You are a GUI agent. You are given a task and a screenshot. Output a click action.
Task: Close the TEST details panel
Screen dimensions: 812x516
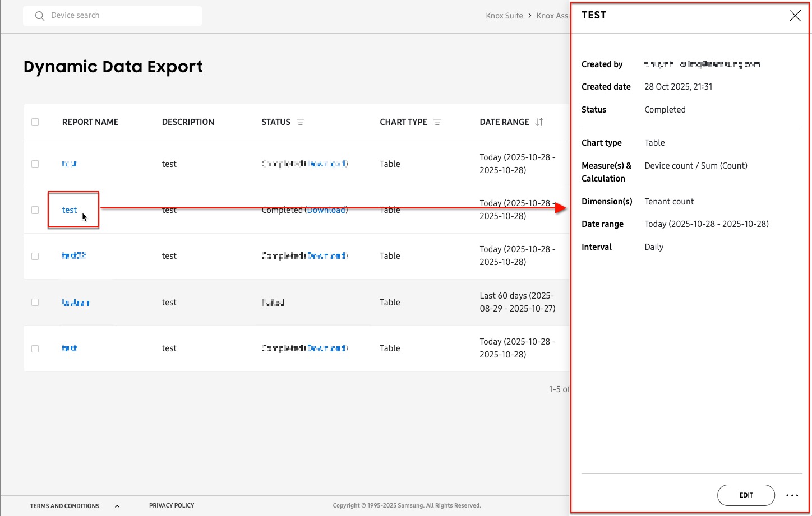click(795, 16)
